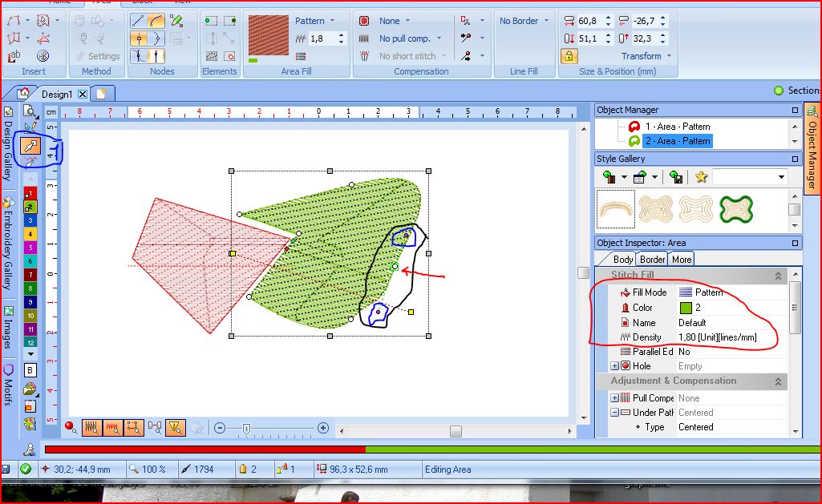The image size is (822, 504).
Task: Select the green cloud style thumbnail
Action: (736, 208)
